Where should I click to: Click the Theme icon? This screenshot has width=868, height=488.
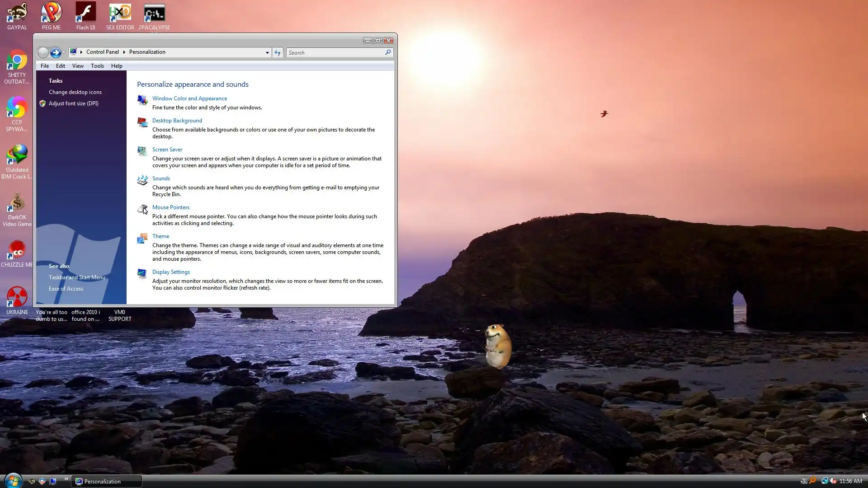click(142, 238)
